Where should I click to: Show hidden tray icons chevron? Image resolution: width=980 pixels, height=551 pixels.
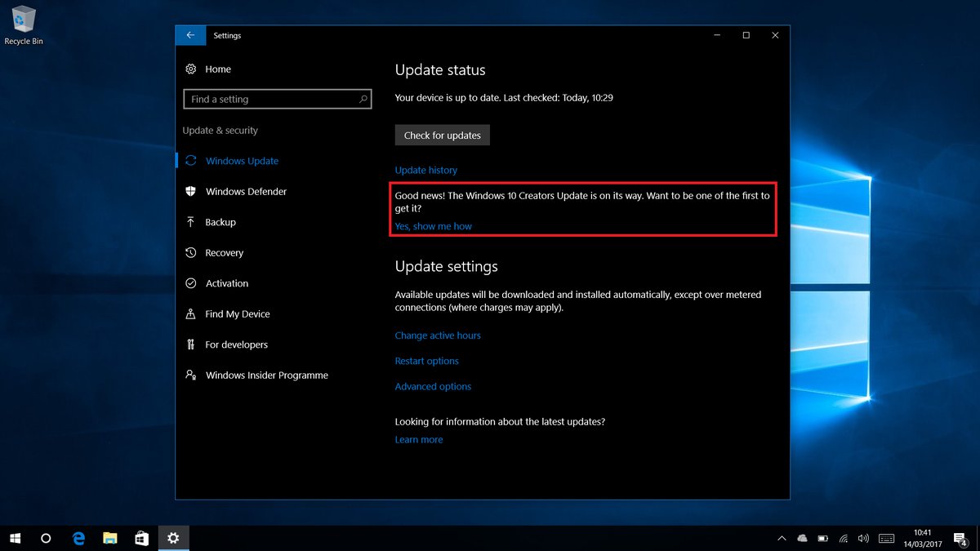coord(782,538)
